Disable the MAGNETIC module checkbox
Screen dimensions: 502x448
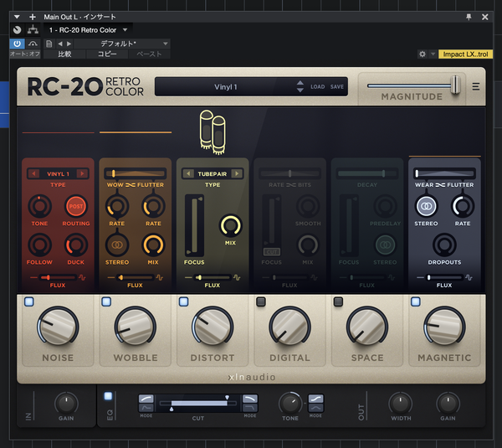tap(416, 301)
